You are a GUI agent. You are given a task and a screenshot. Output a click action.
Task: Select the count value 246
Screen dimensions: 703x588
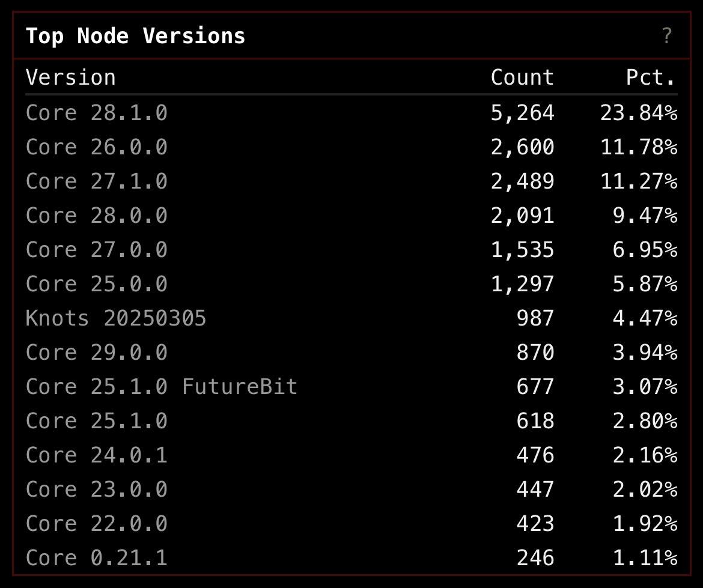[x=535, y=558]
